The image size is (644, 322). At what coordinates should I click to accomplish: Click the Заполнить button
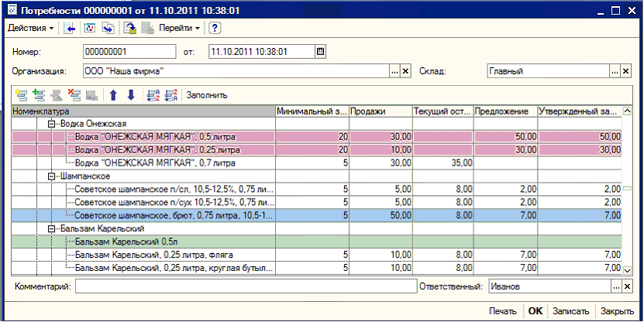pos(207,95)
